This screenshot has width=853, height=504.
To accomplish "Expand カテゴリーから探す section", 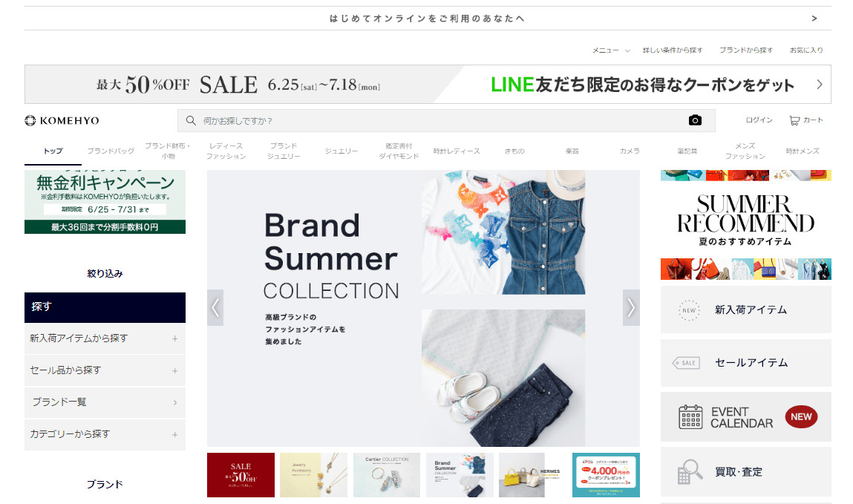I will (105, 434).
